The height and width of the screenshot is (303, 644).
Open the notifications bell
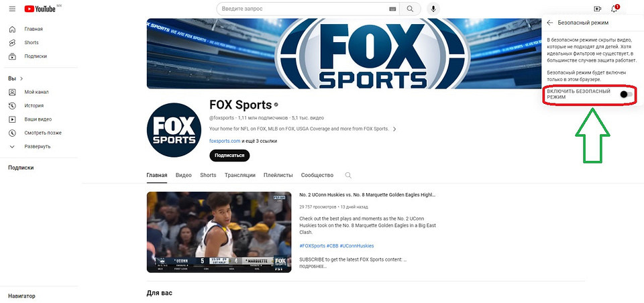pos(614,9)
